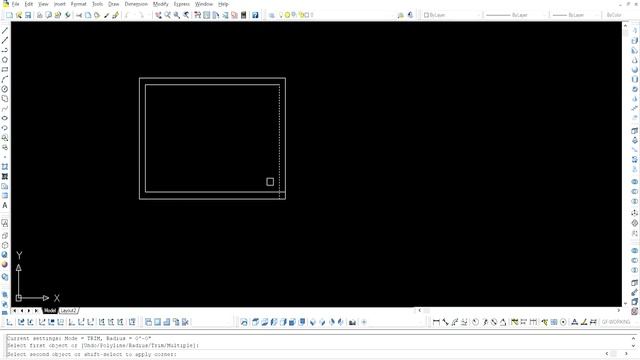Open the Layer Properties Manager icon
The height and width of the screenshot is (360, 640).
271,15
